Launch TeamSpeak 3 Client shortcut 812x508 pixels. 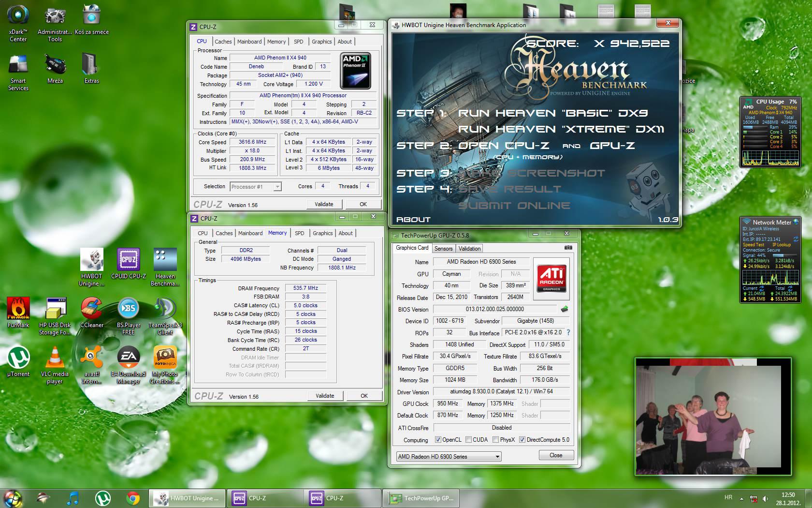(x=165, y=316)
